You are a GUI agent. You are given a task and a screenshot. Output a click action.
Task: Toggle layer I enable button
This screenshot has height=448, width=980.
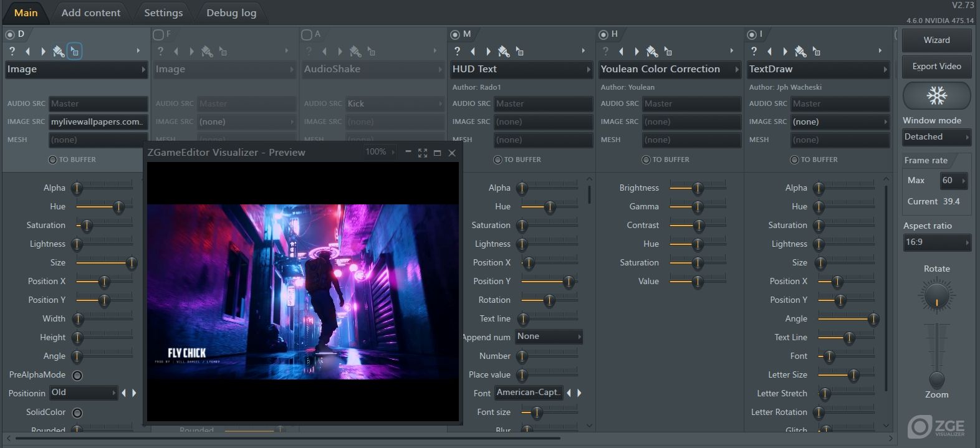(752, 34)
